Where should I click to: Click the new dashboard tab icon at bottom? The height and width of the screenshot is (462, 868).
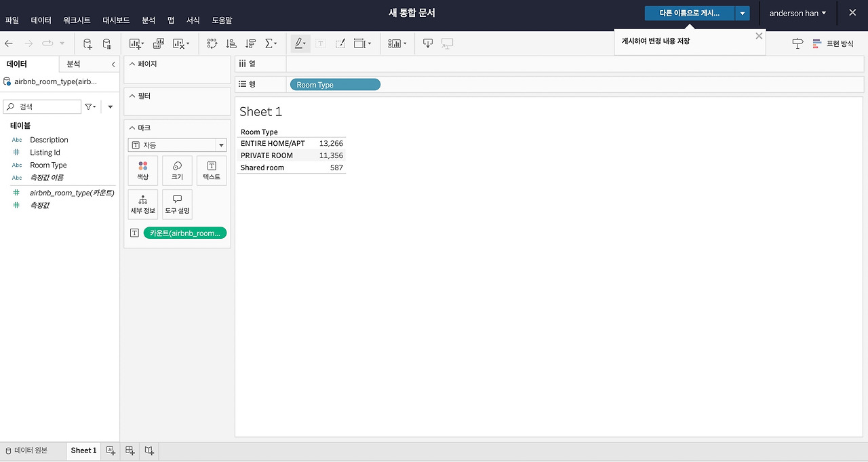[130, 450]
